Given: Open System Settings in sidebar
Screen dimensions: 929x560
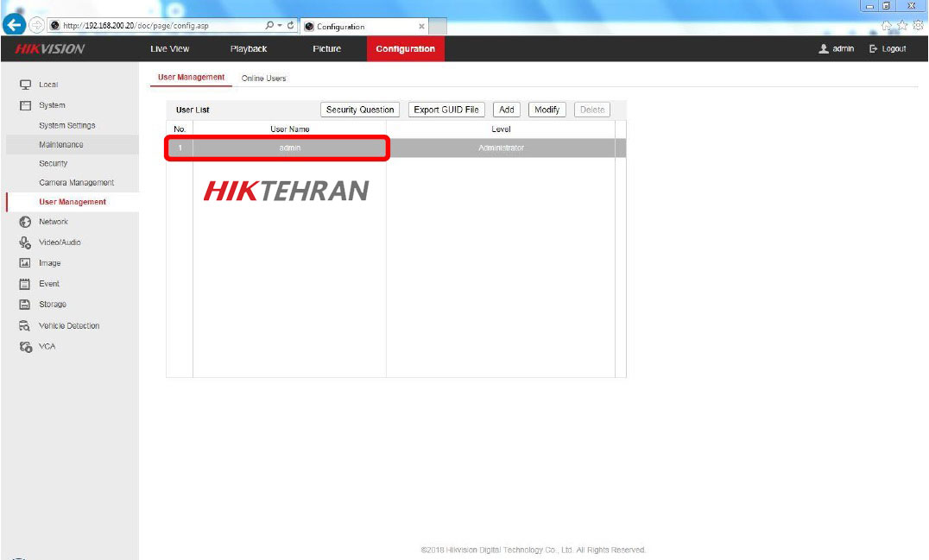Looking at the screenshot, I should [x=67, y=125].
